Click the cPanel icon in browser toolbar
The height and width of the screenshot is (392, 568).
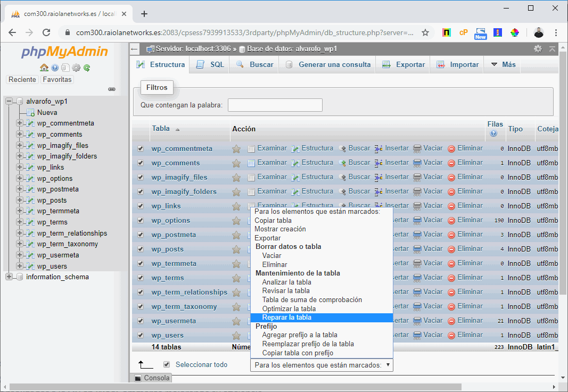click(x=463, y=32)
